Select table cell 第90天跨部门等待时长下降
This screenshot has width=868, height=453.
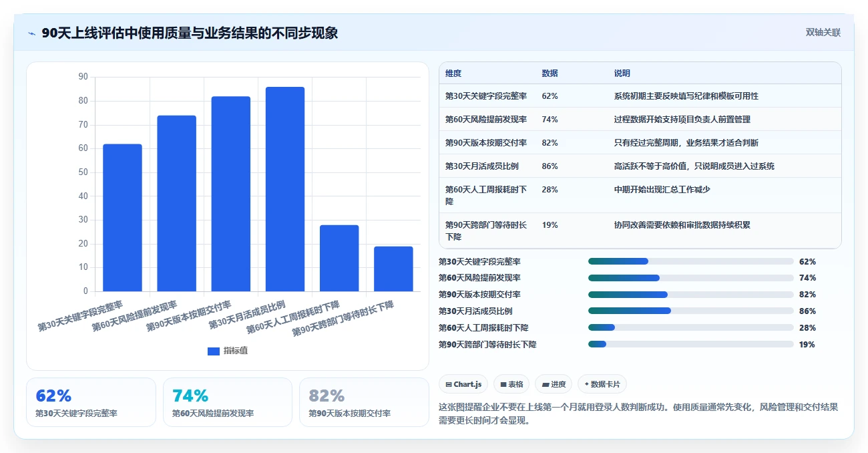(x=487, y=231)
